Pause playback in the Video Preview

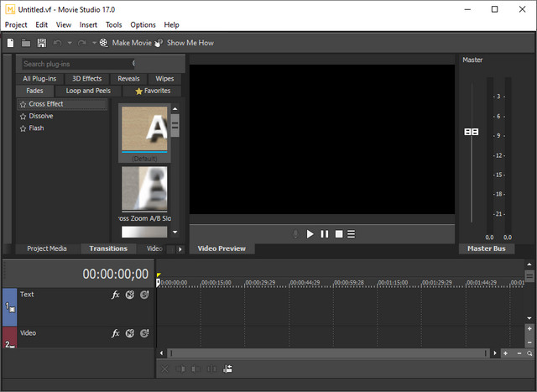click(x=324, y=234)
